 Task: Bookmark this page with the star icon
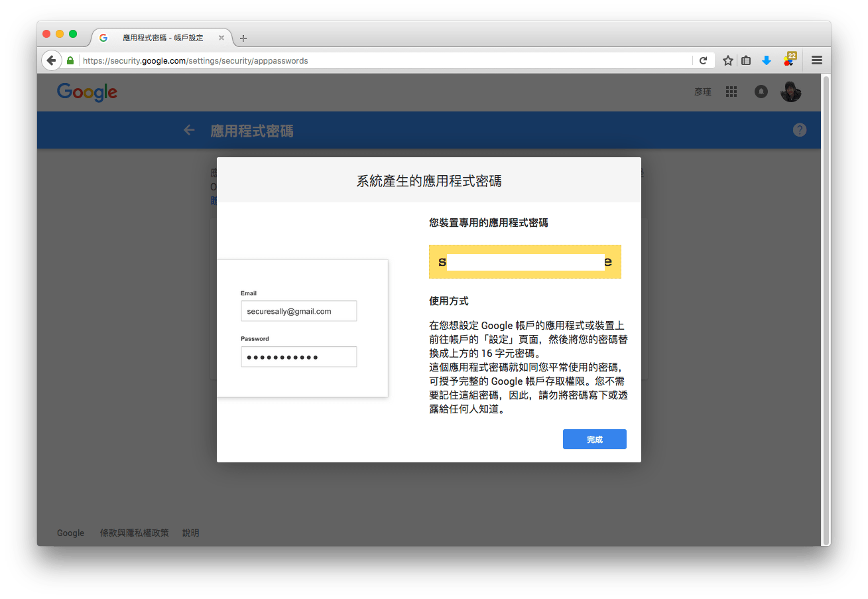point(727,60)
